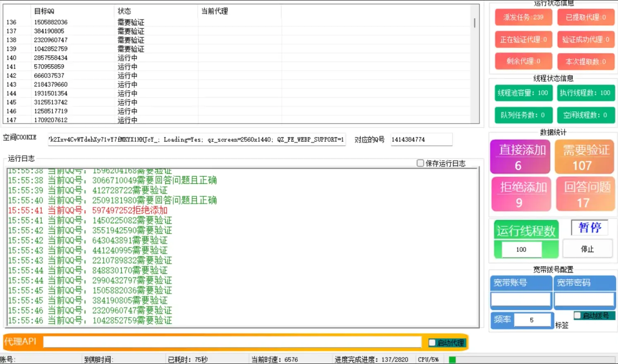Select row 143 with QQ 2184379660

point(236,84)
